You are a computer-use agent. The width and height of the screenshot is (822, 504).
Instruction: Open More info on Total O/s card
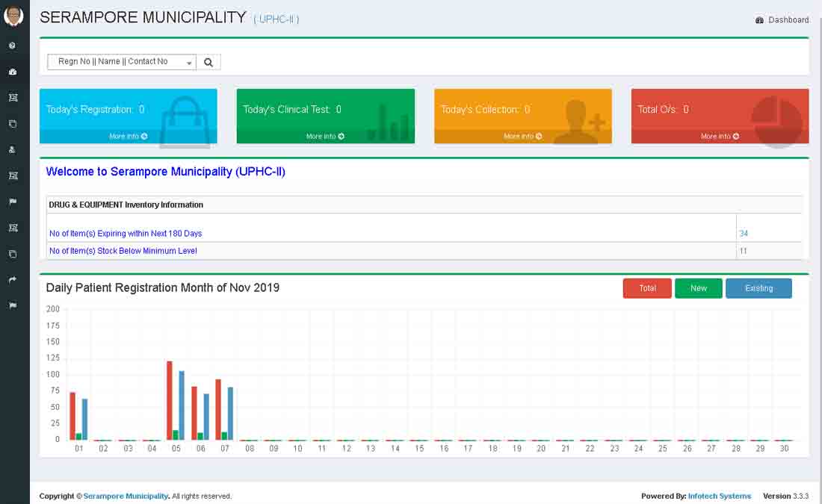(720, 137)
